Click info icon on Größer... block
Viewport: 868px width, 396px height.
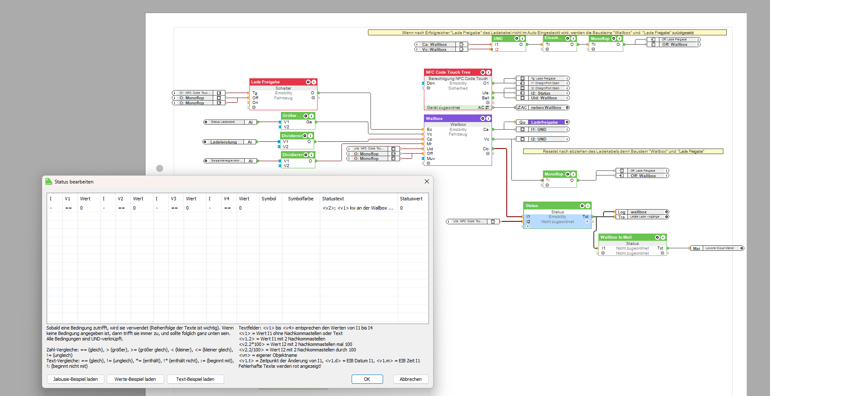(x=311, y=116)
